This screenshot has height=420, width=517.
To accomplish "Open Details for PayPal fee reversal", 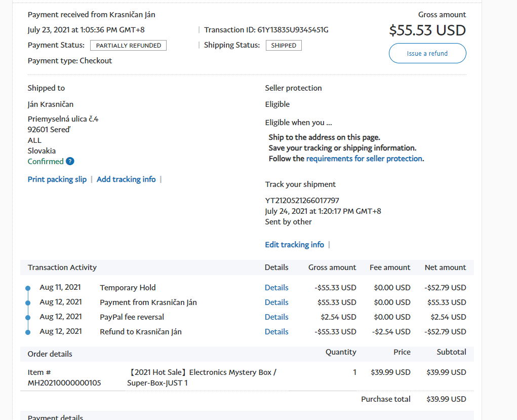I will [x=276, y=317].
